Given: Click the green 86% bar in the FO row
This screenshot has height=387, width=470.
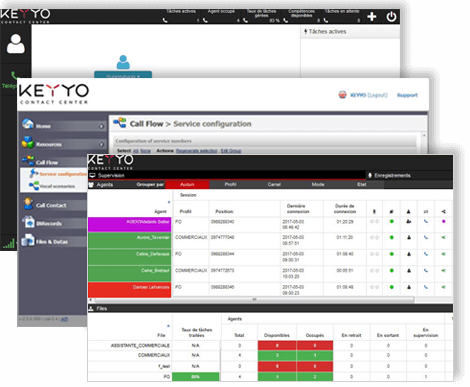Looking at the screenshot, I should tap(196, 377).
